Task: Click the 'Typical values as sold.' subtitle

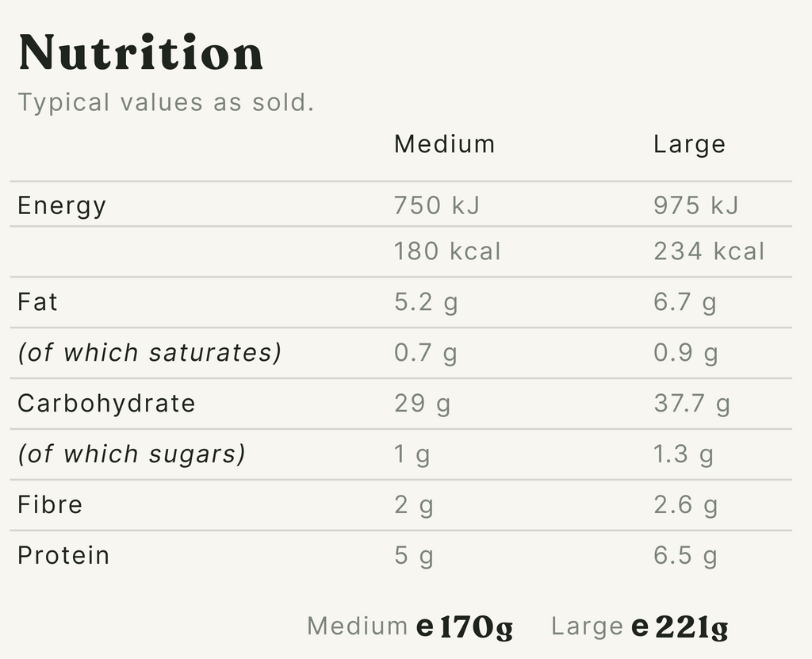Action: [166, 102]
